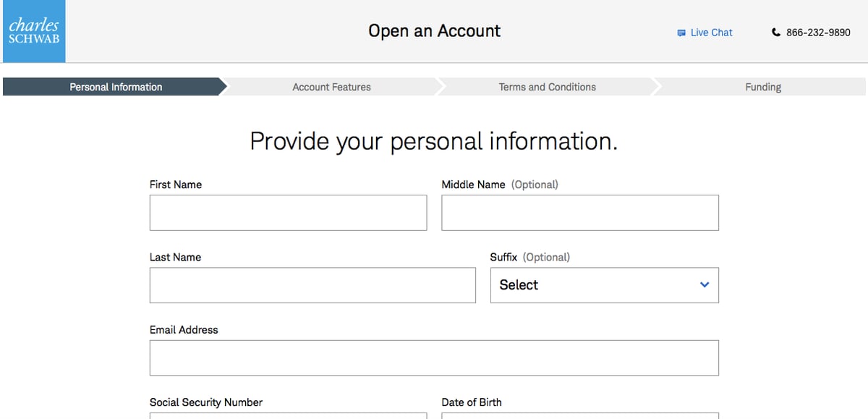Jump to the Funding step
This screenshot has width=868, height=419.
tap(763, 87)
